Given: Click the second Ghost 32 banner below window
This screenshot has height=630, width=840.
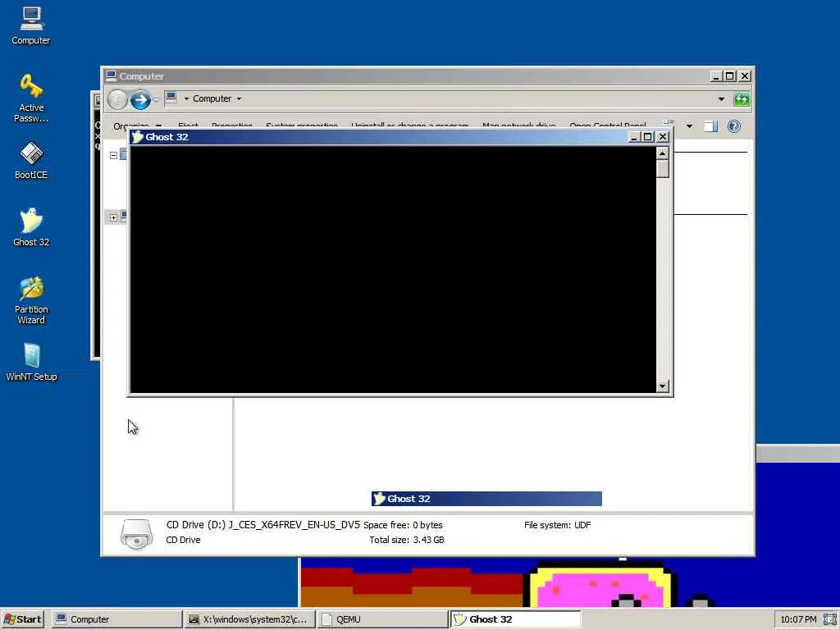Looking at the screenshot, I should [x=486, y=499].
